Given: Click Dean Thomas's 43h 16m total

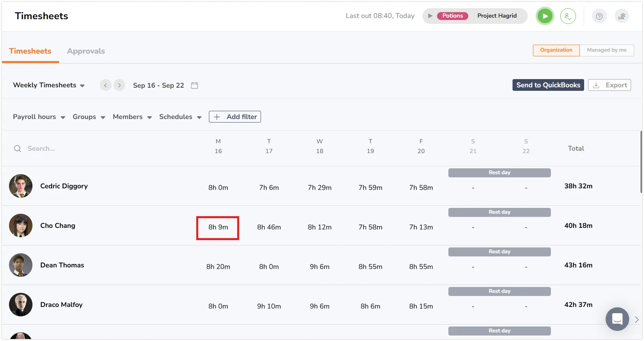Looking at the screenshot, I should (578, 265).
